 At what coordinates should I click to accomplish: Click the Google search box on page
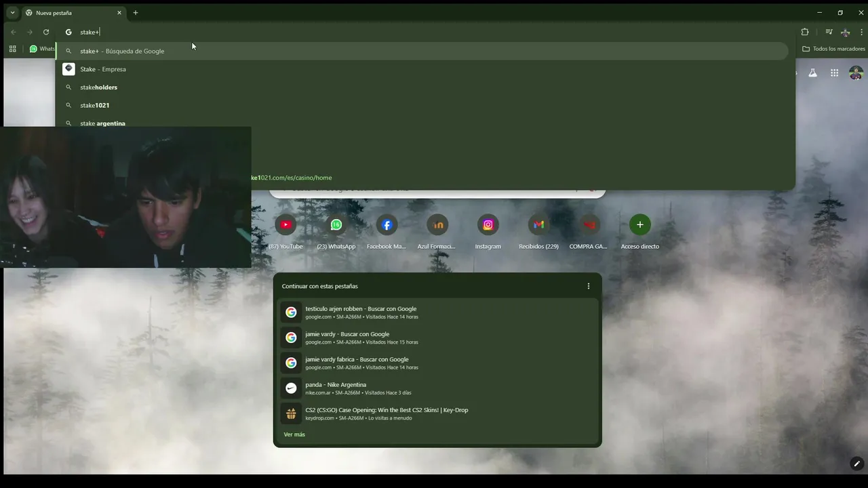pyautogui.click(x=437, y=192)
